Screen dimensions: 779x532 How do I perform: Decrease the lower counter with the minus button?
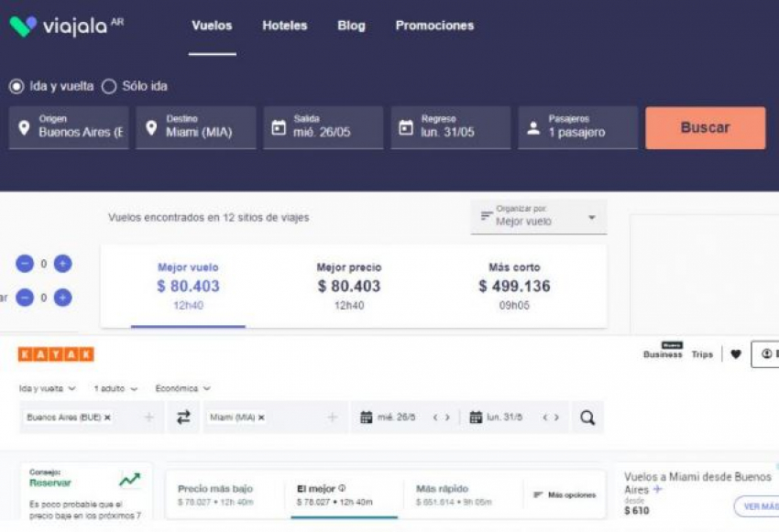[x=25, y=298]
